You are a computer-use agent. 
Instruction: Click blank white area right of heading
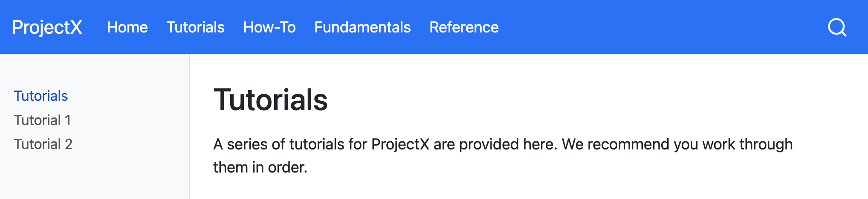597,100
